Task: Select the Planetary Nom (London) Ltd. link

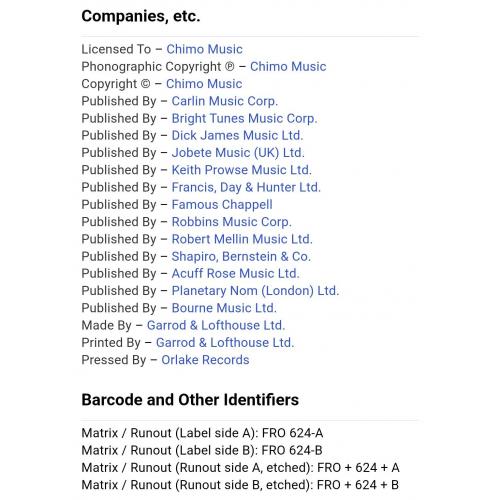Action: [255, 291]
